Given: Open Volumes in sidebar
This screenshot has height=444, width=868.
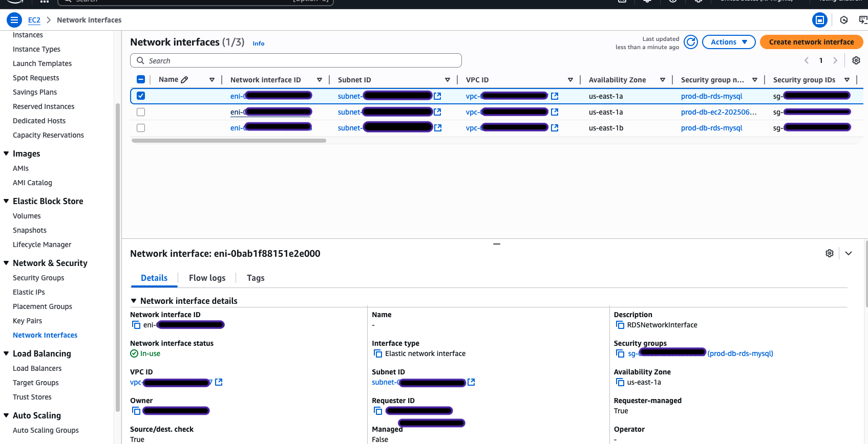Looking at the screenshot, I should (x=27, y=216).
